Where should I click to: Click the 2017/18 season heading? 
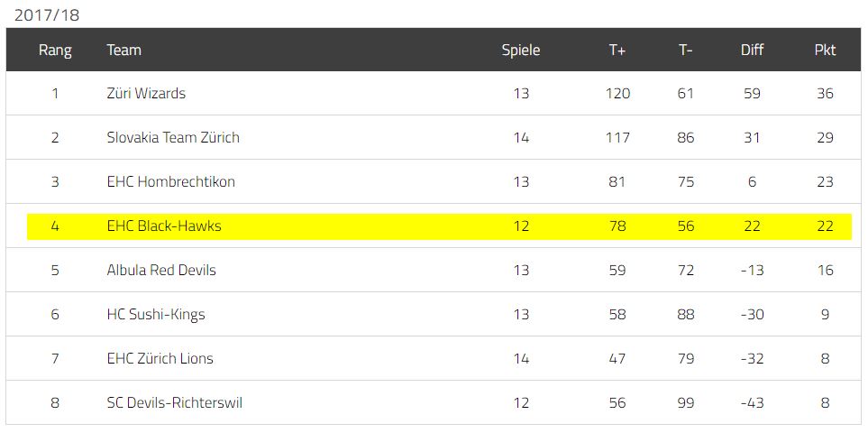tap(47, 15)
